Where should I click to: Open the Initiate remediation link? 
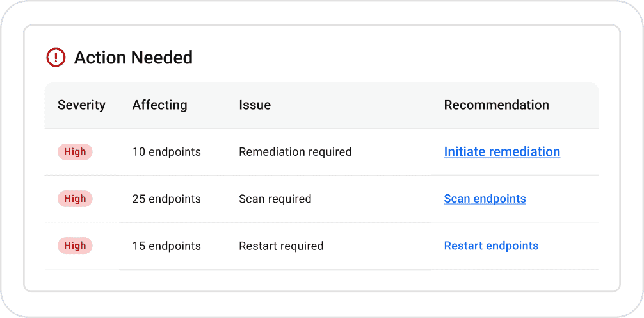(502, 152)
